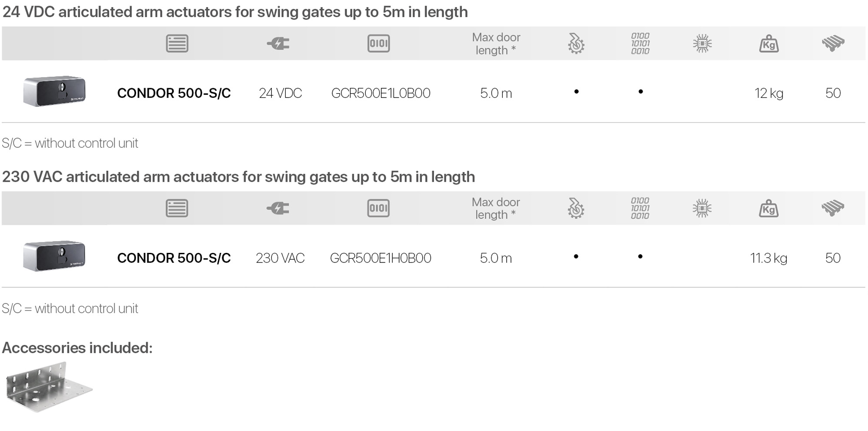Click product code GCR500E1H0B00
This screenshot has width=868, height=431.
[x=381, y=258]
